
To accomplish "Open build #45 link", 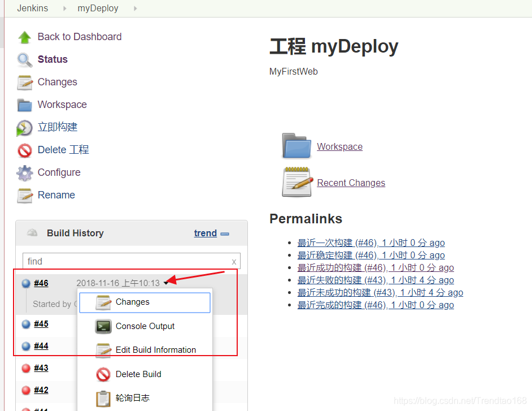I will click(x=41, y=324).
